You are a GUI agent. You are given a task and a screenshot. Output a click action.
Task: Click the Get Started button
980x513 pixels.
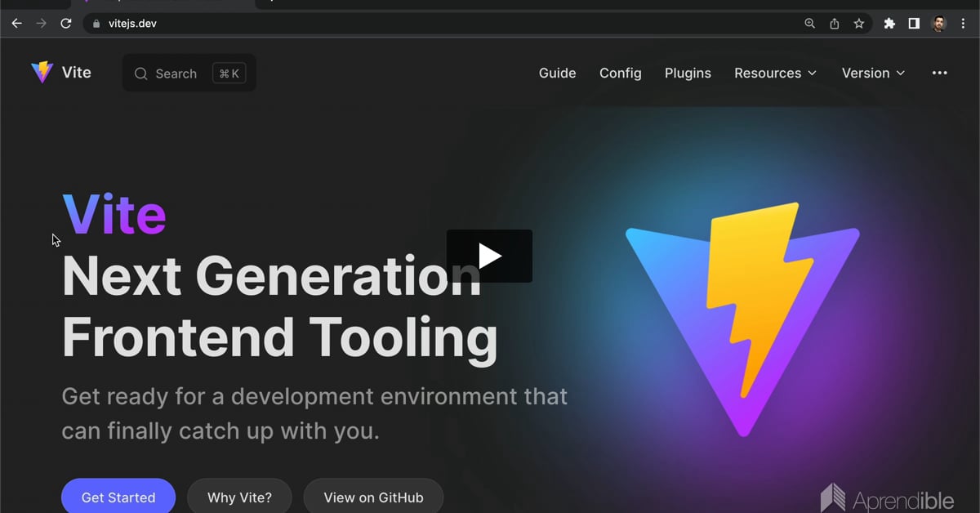pos(118,497)
